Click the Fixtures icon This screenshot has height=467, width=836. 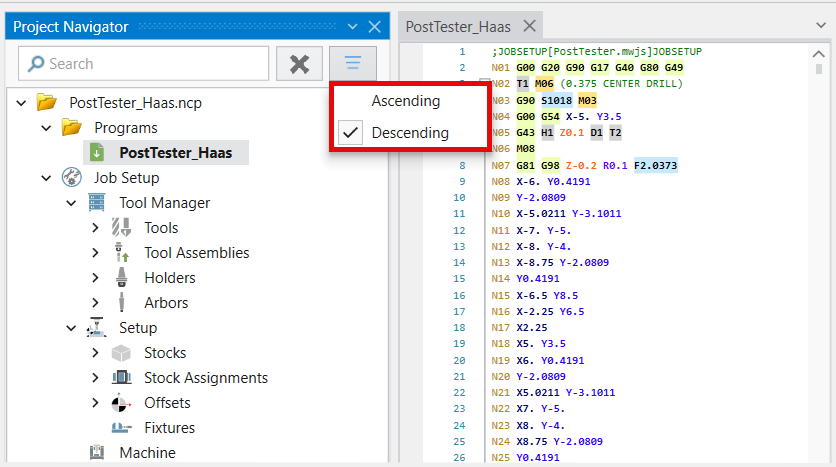point(121,428)
